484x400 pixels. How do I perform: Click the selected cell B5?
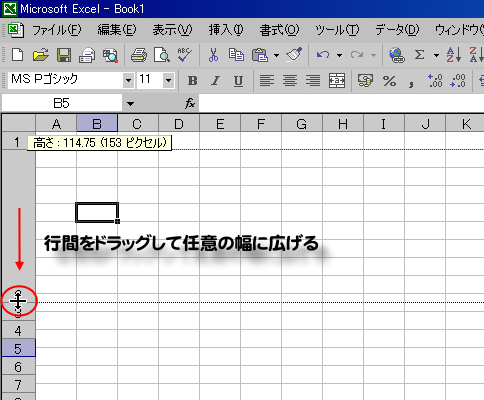click(97, 212)
